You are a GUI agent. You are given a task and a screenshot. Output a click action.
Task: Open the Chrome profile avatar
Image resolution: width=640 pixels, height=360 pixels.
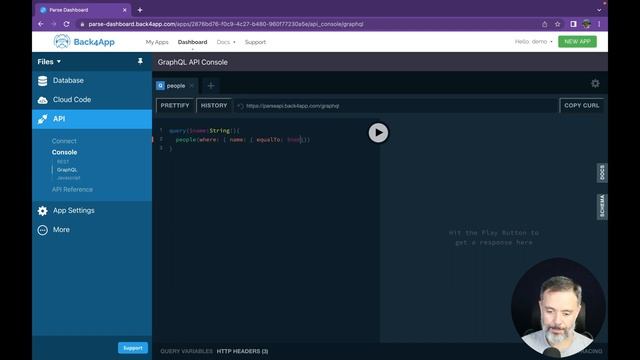pos(587,24)
